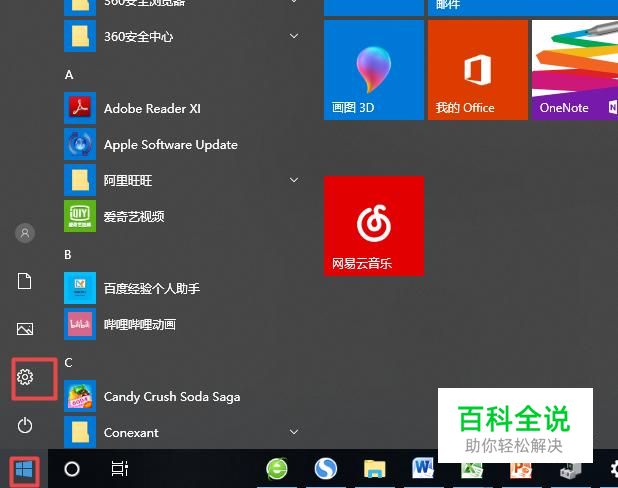Open the Settings gear in Start sidebar
The image size is (618, 488).
point(25,377)
